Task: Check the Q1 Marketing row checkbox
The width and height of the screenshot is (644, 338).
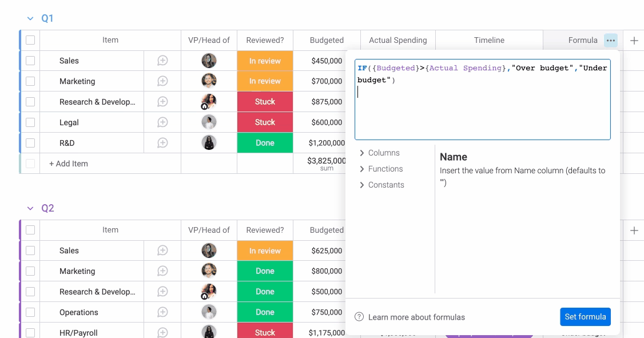Action: pyautogui.click(x=30, y=81)
